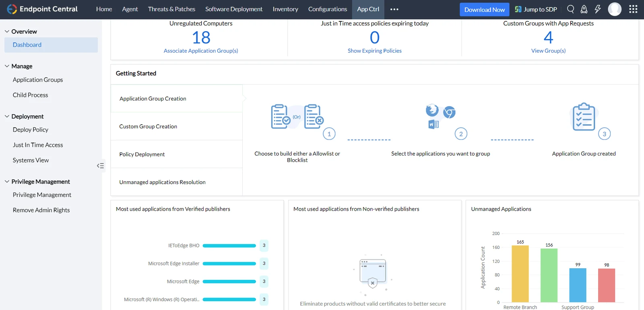Click the Endpoint Central logo
Viewport: 644px width, 310px height.
point(42,9)
